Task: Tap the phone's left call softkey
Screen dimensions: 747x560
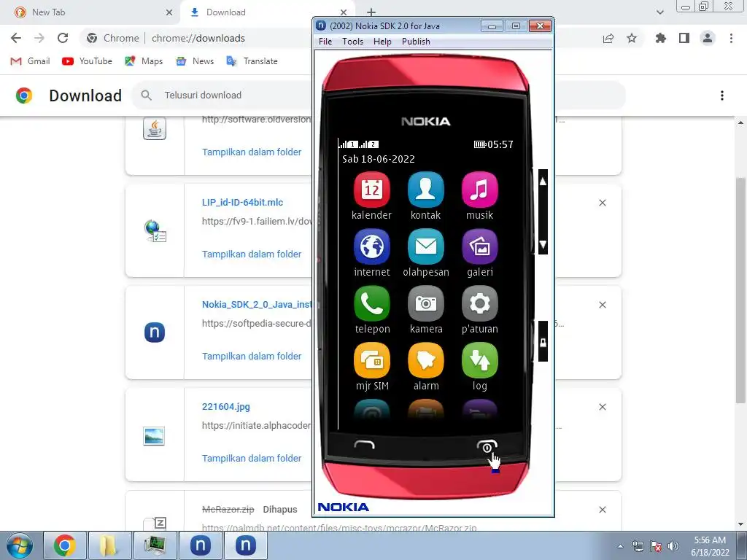Action: click(365, 446)
